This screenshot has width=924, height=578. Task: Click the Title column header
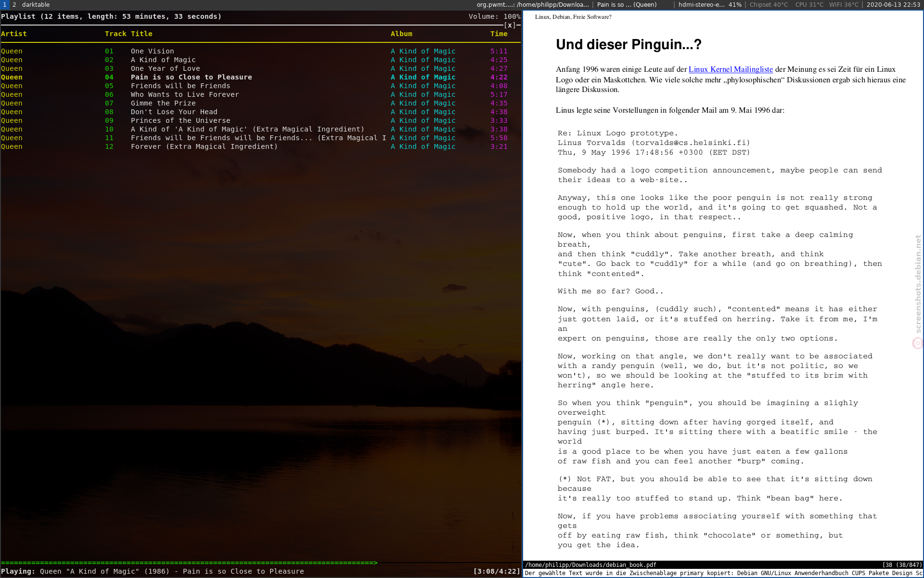pos(141,34)
